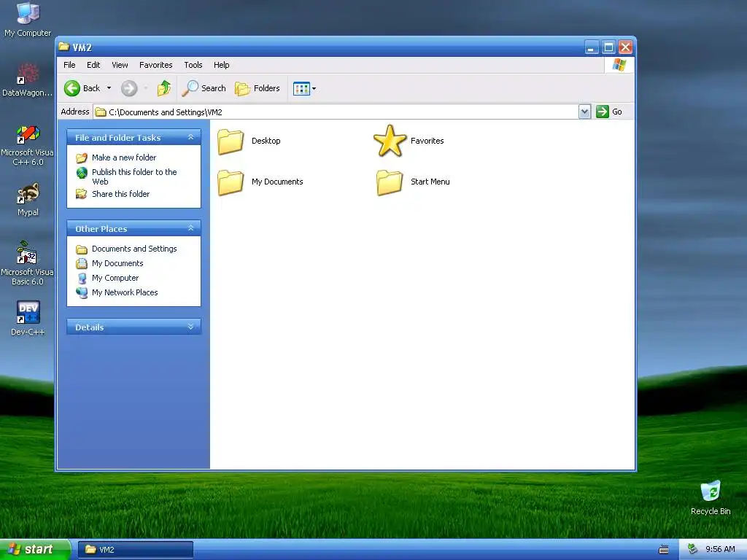747x560 pixels.
Task: Click the Make a new folder icon
Action: point(82,157)
